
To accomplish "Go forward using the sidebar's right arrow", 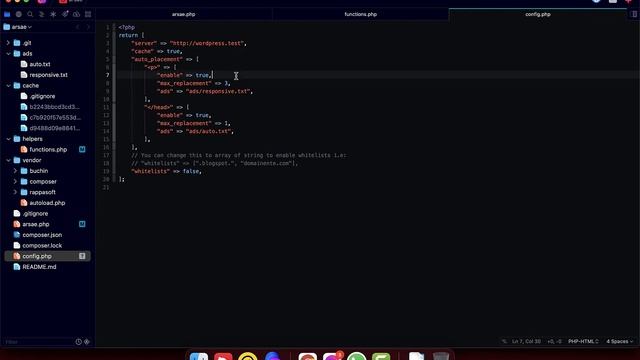I will (x=88, y=27).
